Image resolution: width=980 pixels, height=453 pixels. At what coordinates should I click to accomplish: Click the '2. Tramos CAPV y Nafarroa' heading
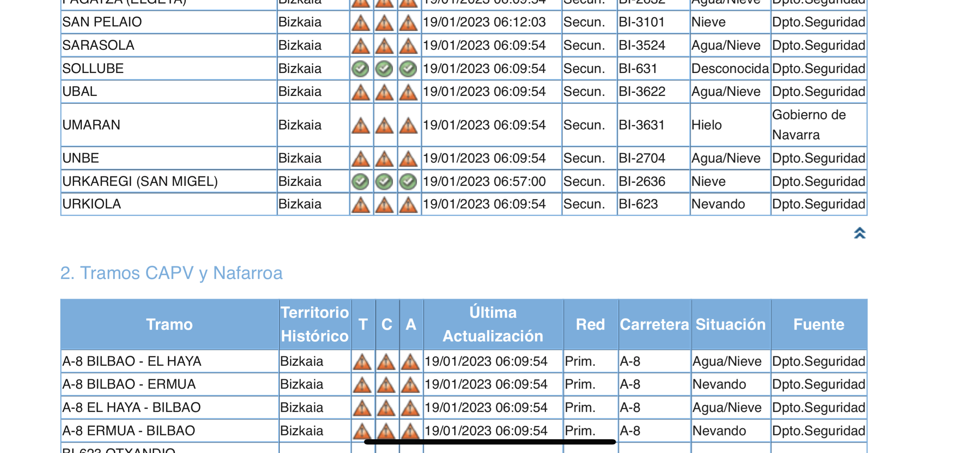(171, 273)
